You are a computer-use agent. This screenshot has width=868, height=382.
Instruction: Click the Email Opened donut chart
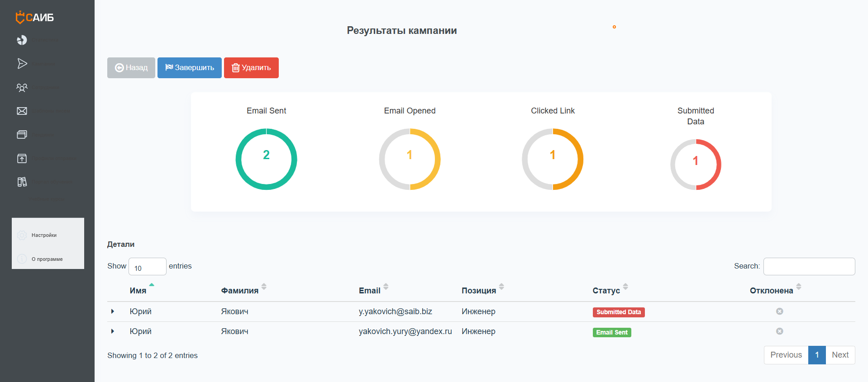[x=410, y=159]
